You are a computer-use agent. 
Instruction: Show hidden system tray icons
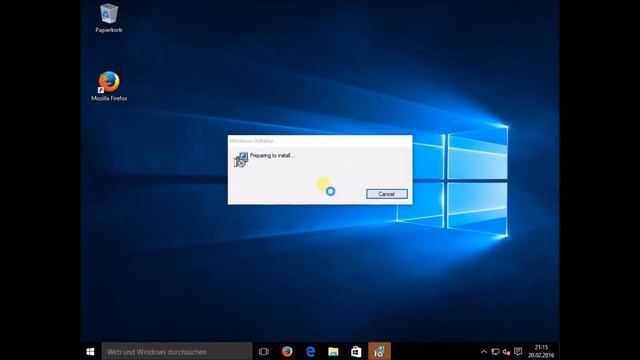point(484,351)
